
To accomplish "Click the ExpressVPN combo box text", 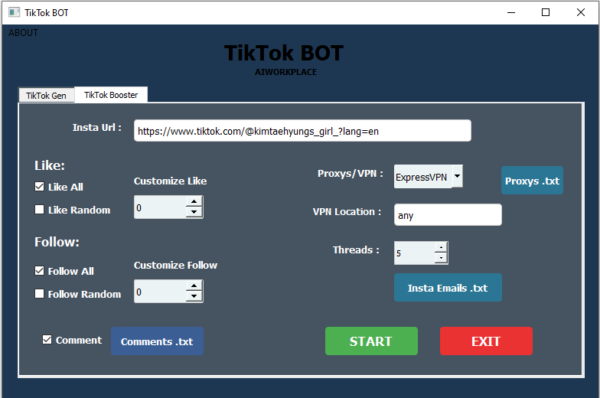I will (421, 177).
